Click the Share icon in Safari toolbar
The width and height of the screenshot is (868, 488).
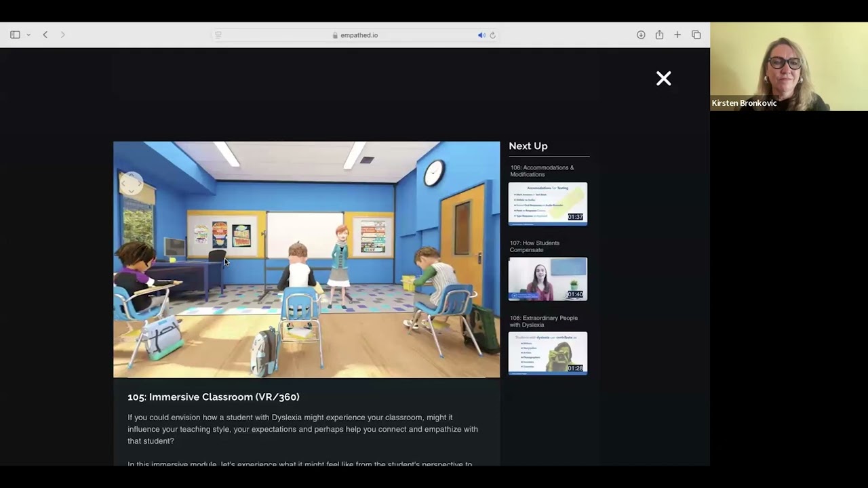659,35
